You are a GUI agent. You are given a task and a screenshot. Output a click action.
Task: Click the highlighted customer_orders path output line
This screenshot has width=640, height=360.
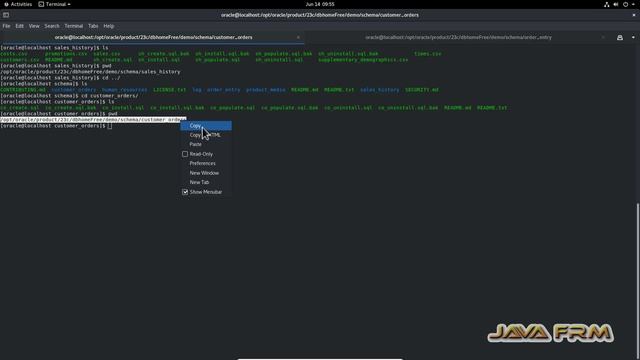93,120
